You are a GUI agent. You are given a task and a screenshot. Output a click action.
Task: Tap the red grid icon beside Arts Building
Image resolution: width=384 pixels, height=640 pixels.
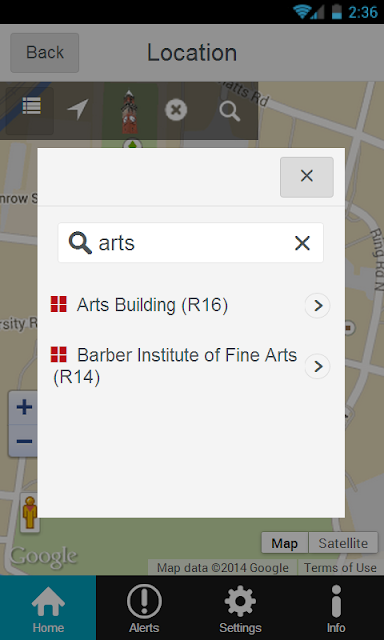[x=59, y=304]
